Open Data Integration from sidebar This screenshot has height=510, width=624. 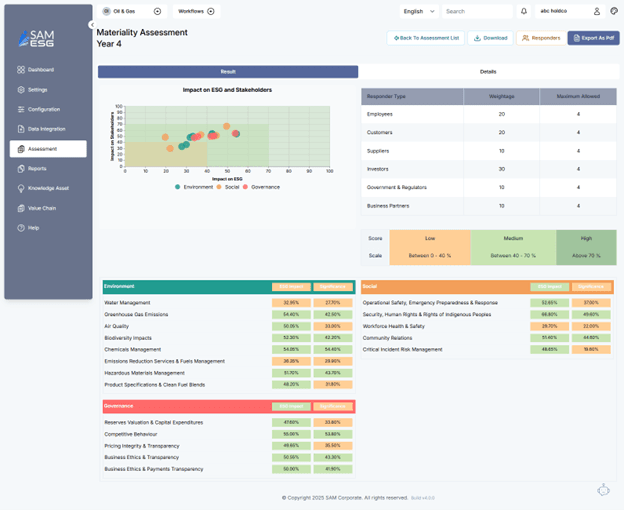point(20,129)
